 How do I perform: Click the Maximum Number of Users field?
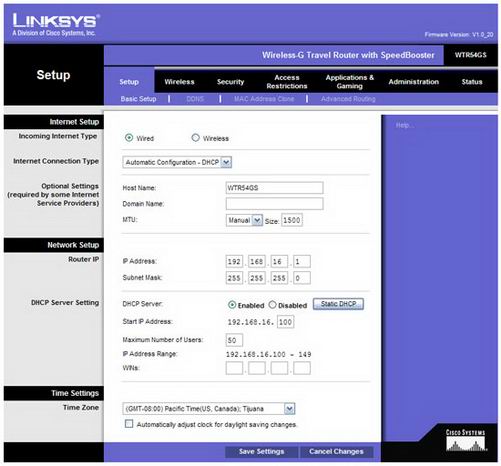tap(234, 340)
